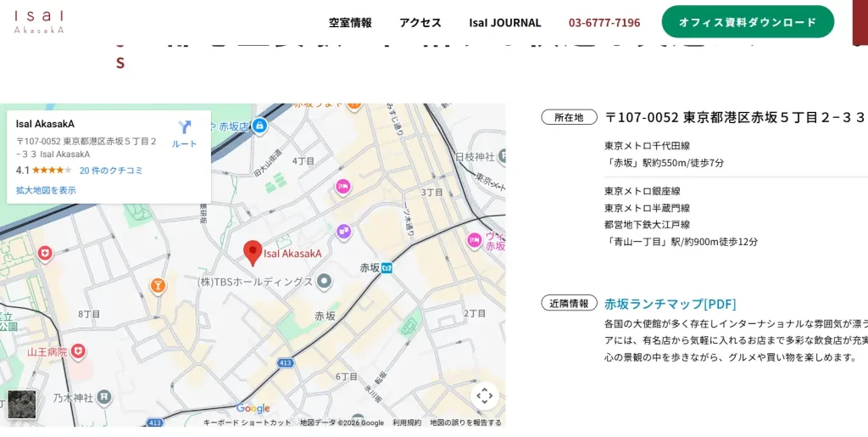
Task: Click the route 413 shield near 6丁目
Action: point(285,363)
